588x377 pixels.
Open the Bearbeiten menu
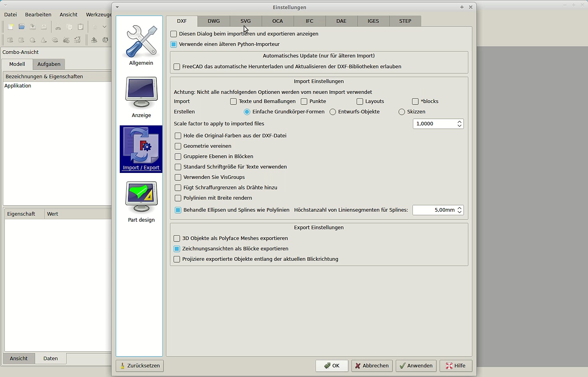pyautogui.click(x=38, y=15)
